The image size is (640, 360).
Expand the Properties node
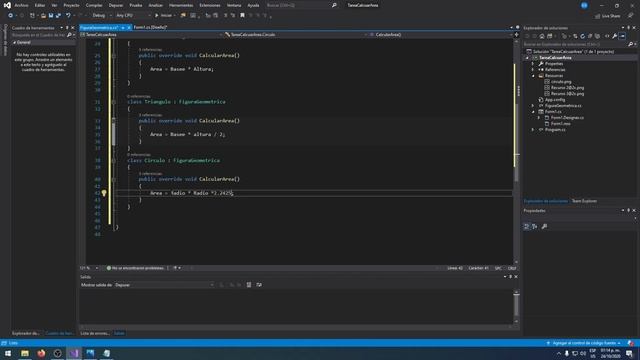533,64
